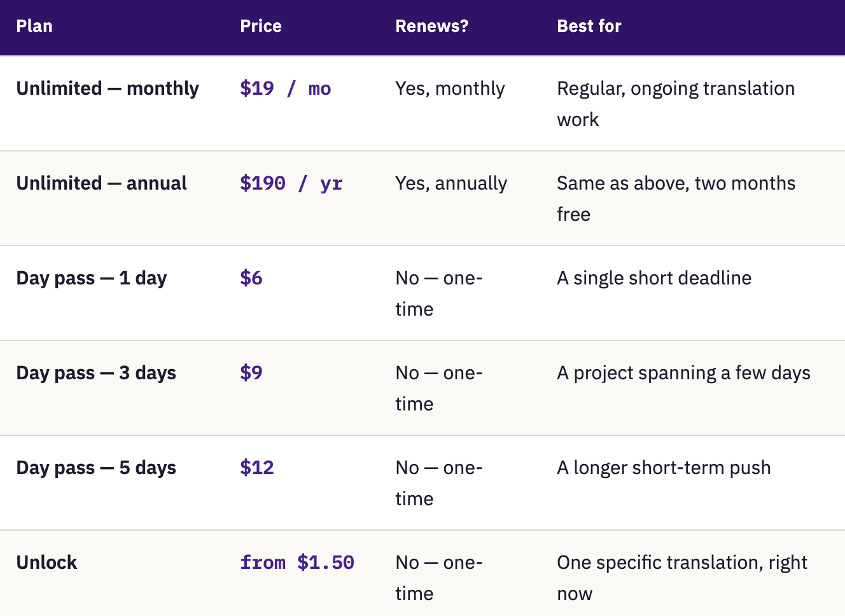Click the Best for column header
The width and height of the screenshot is (845, 616).
point(589,26)
